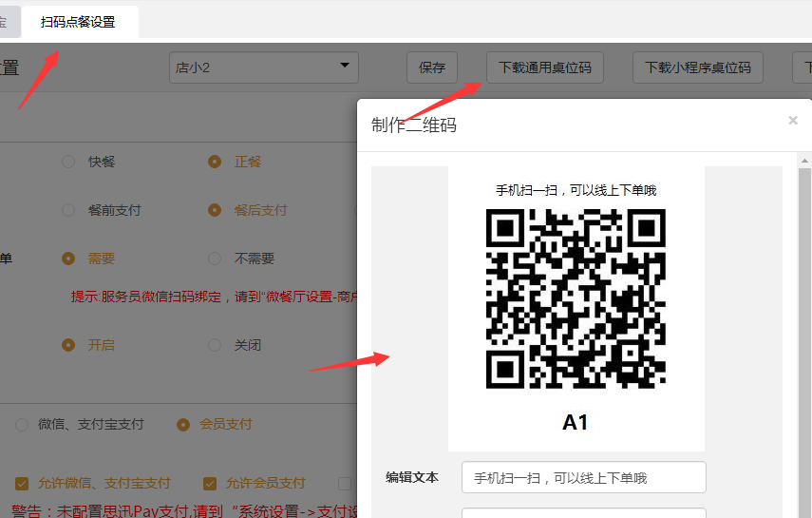Click the scrollbar up arrow in dialog
The image size is (812, 518).
pyautogui.click(x=804, y=161)
